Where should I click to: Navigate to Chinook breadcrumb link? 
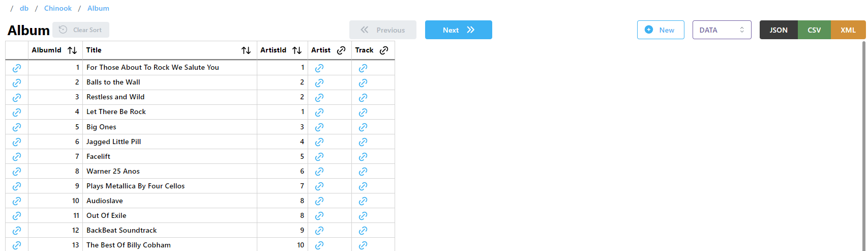(58, 8)
